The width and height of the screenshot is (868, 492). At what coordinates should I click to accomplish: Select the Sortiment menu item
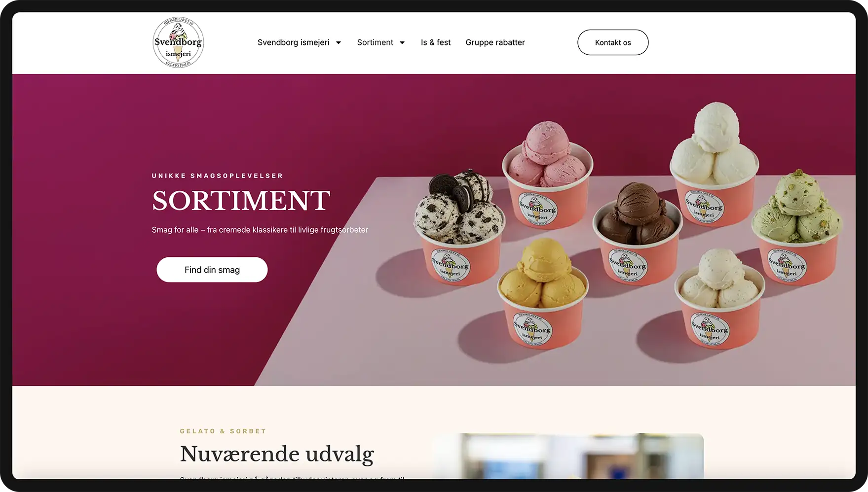(375, 42)
